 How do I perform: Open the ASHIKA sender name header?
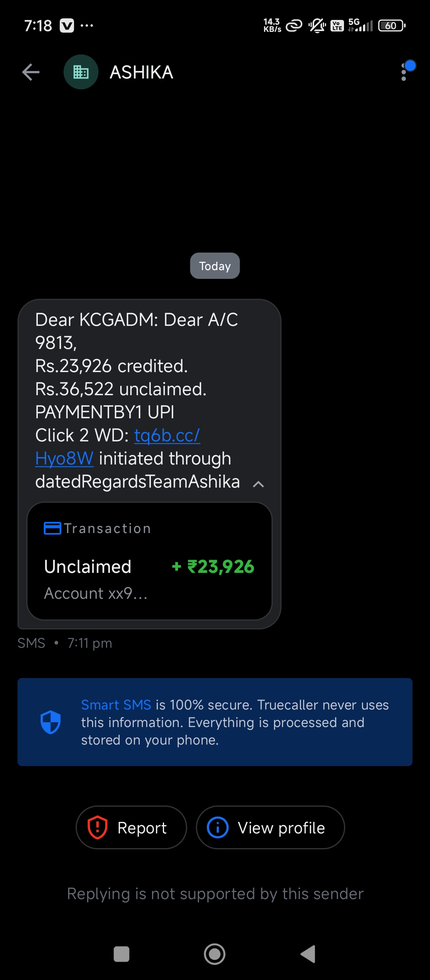click(x=141, y=72)
